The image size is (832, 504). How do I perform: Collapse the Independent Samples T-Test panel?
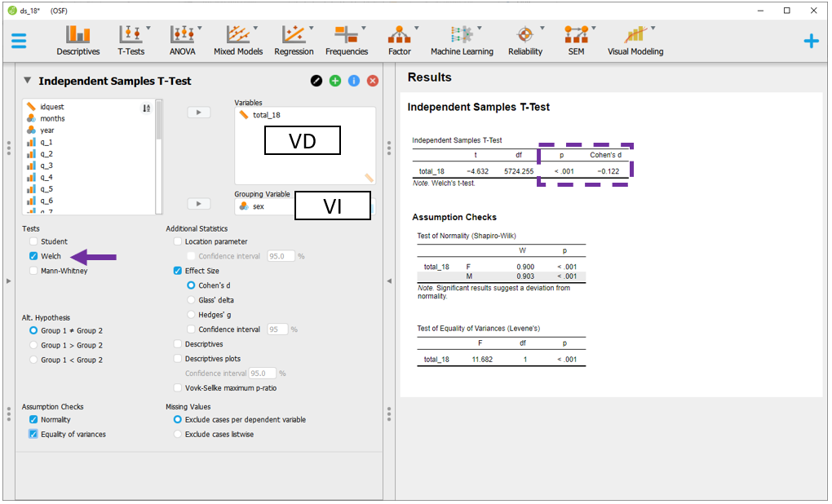[x=28, y=81]
